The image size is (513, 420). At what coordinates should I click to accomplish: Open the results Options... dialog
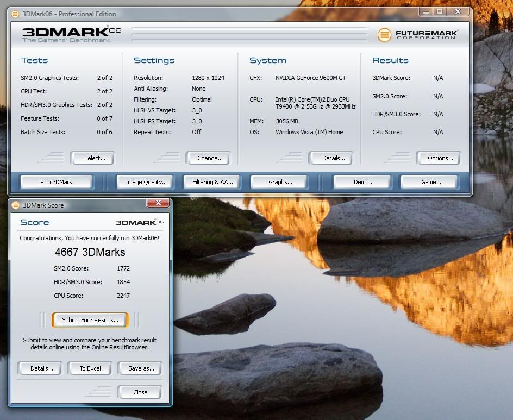pyautogui.click(x=439, y=158)
